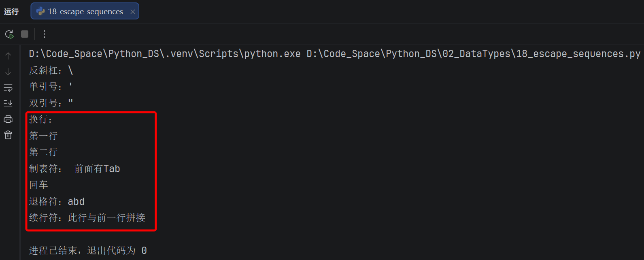Click the 退格符 abd output line

(x=57, y=201)
